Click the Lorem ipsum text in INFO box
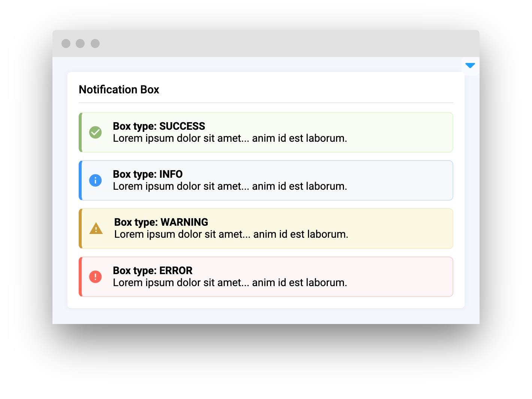Image resolution: width=532 pixels, height=399 pixels. (x=230, y=186)
